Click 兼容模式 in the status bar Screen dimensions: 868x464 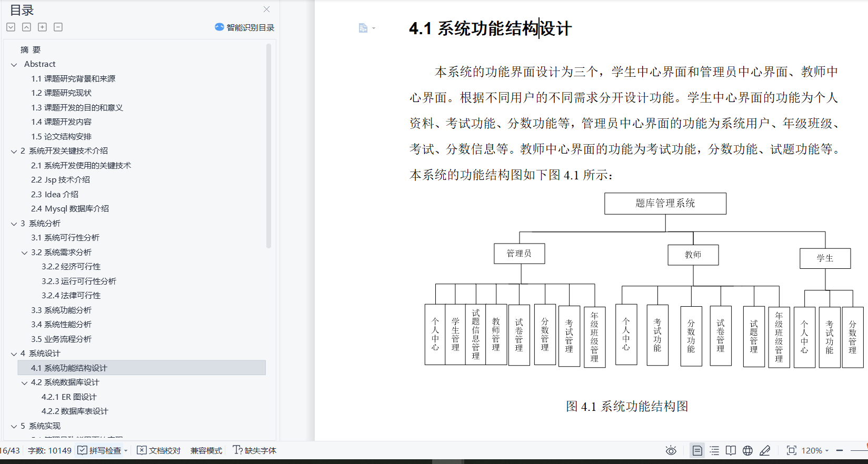[206, 450]
